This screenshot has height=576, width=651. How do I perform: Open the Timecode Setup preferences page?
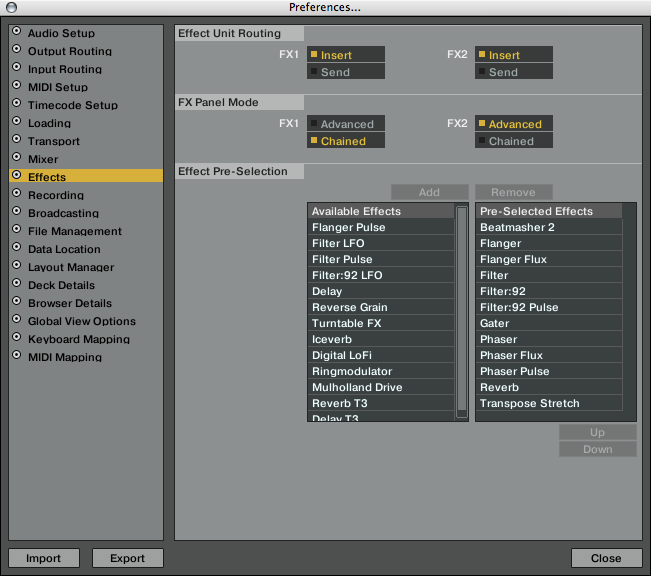coord(72,105)
